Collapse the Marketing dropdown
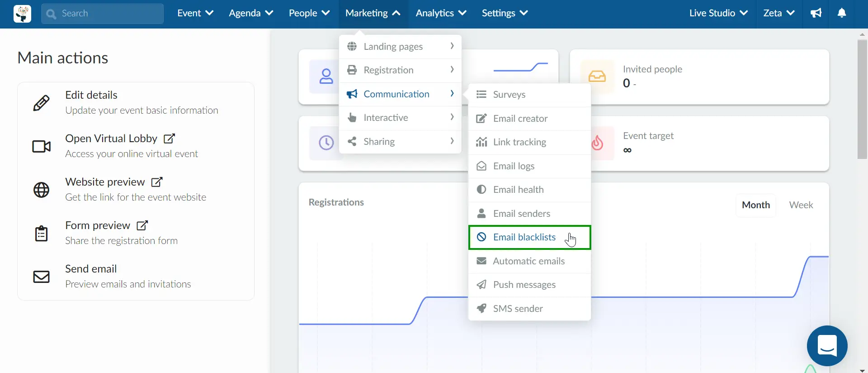 [x=373, y=13]
